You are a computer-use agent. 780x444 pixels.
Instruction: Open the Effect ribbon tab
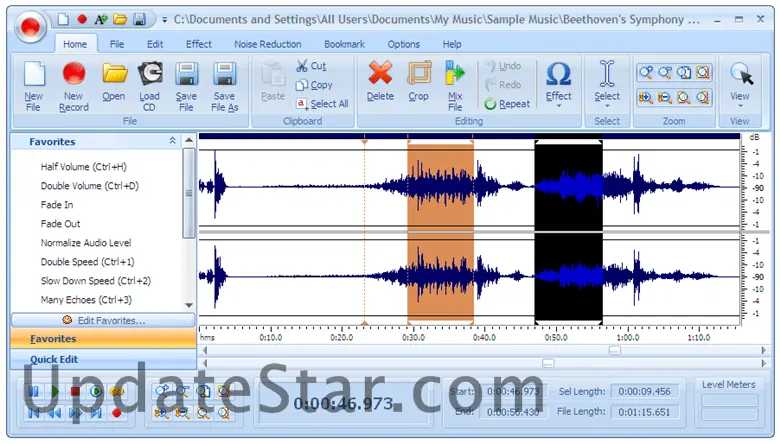[199, 44]
